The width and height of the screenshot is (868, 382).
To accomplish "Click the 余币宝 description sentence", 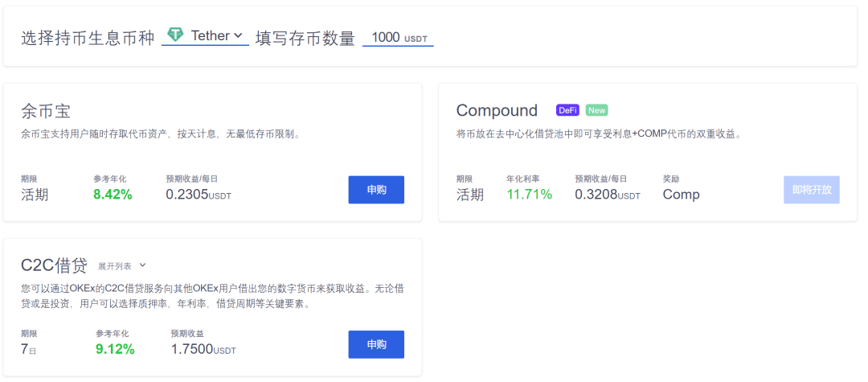I will click(161, 134).
